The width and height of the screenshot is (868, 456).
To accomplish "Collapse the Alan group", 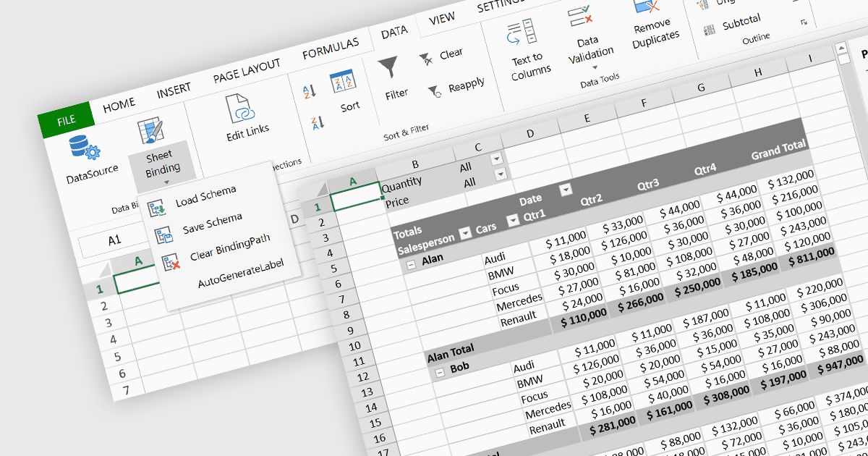I will click(x=411, y=265).
